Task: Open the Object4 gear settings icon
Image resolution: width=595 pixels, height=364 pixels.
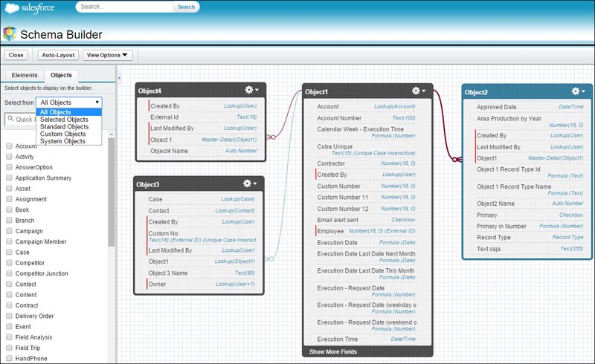Action: tap(249, 90)
